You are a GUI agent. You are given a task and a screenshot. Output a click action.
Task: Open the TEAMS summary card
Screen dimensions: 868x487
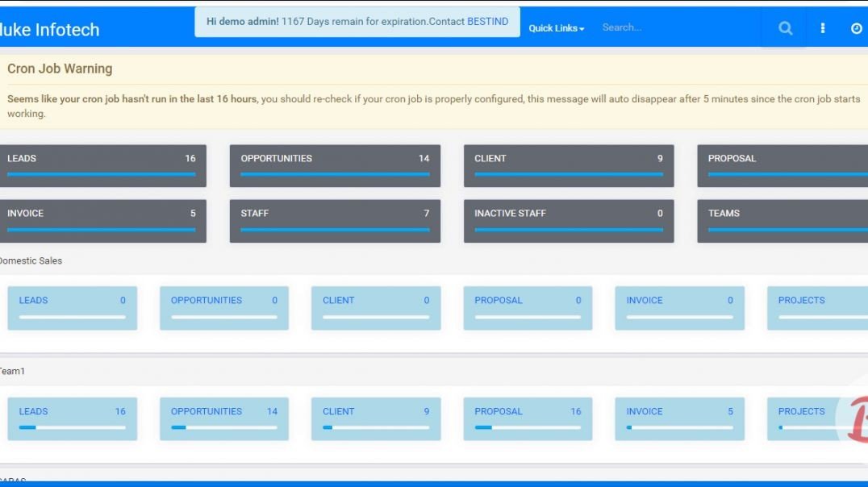coord(781,220)
